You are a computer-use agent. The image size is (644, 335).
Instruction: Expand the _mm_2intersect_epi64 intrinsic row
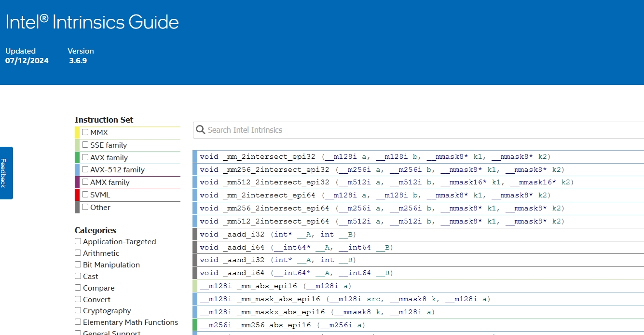click(418, 195)
